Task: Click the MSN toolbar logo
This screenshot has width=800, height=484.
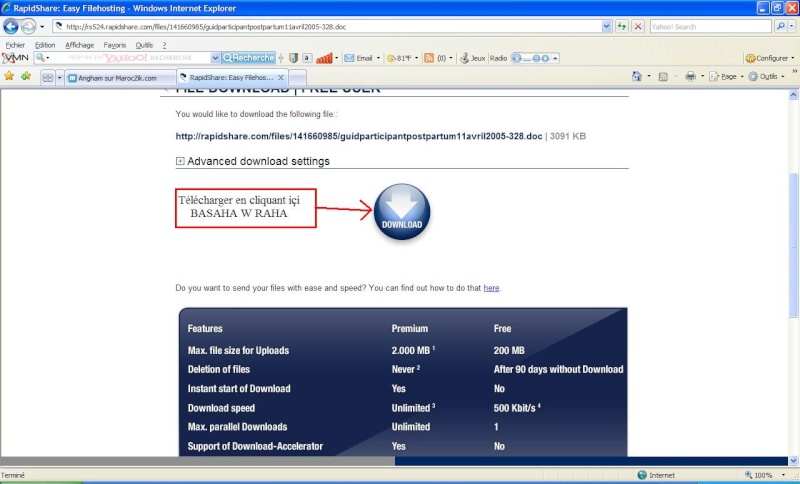Action: [x=15, y=58]
